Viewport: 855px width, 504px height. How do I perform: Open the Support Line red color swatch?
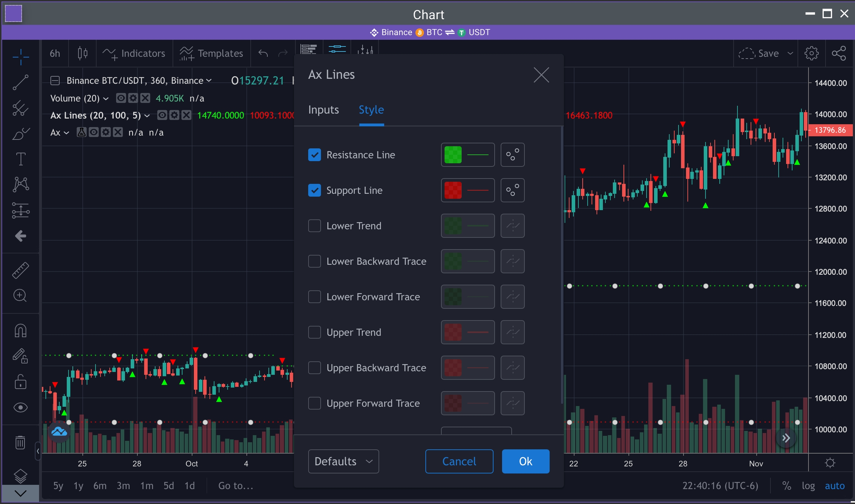pyautogui.click(x=453, y=190)
